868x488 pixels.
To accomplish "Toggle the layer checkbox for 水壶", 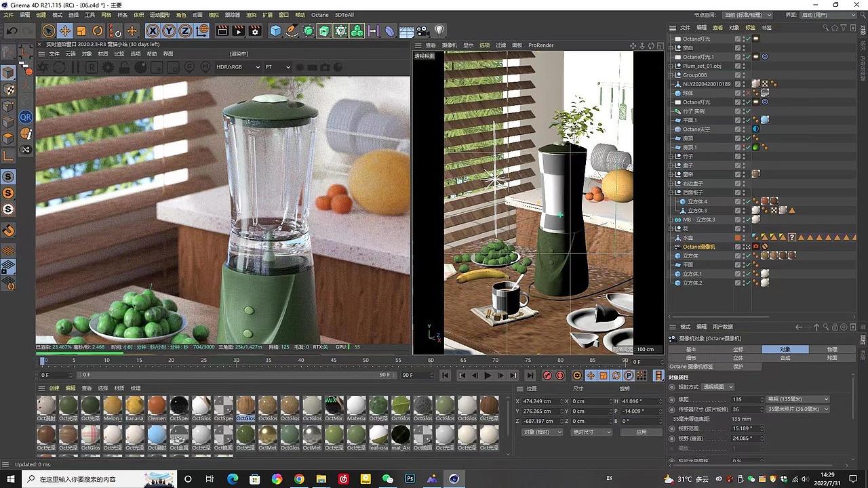I will pos(738,238).
